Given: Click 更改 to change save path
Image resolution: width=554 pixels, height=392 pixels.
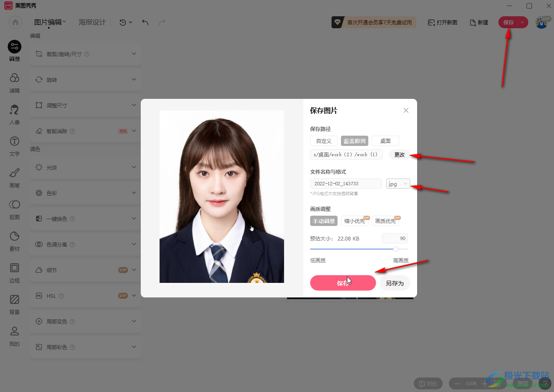Looking at the screenshot, I should (399, 154).
